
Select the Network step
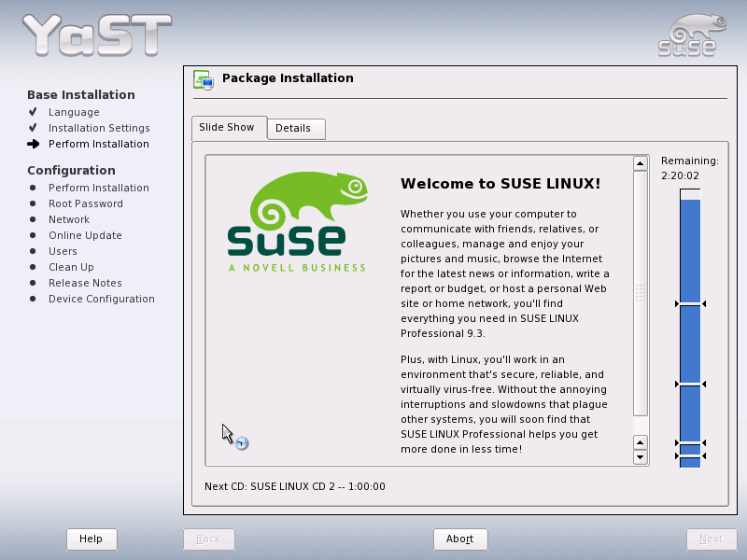tap(69, 219)
